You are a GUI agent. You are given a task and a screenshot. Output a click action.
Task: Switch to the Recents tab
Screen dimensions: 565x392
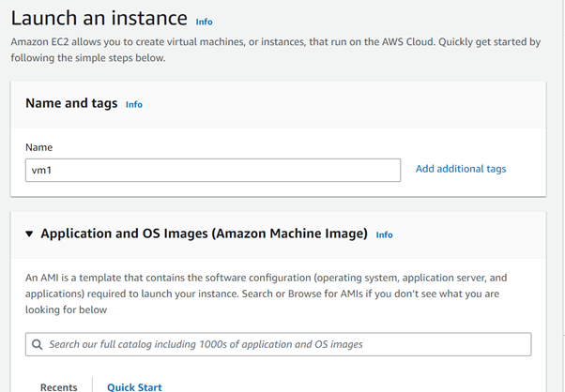59,387
